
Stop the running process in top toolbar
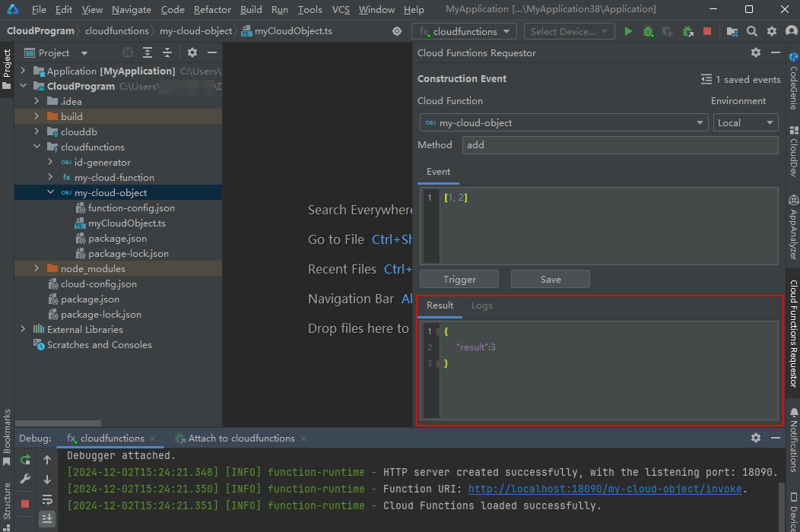pyautogui.click(x=707, y=31)
